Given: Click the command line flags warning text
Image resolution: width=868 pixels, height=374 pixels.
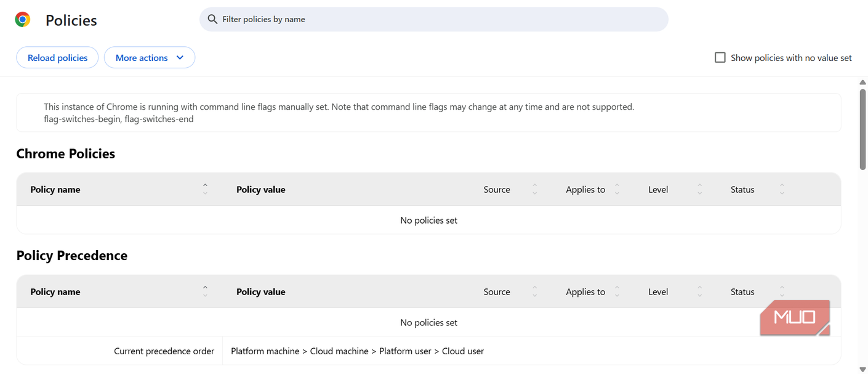Looking at the screenshot, I should [339, 107].
